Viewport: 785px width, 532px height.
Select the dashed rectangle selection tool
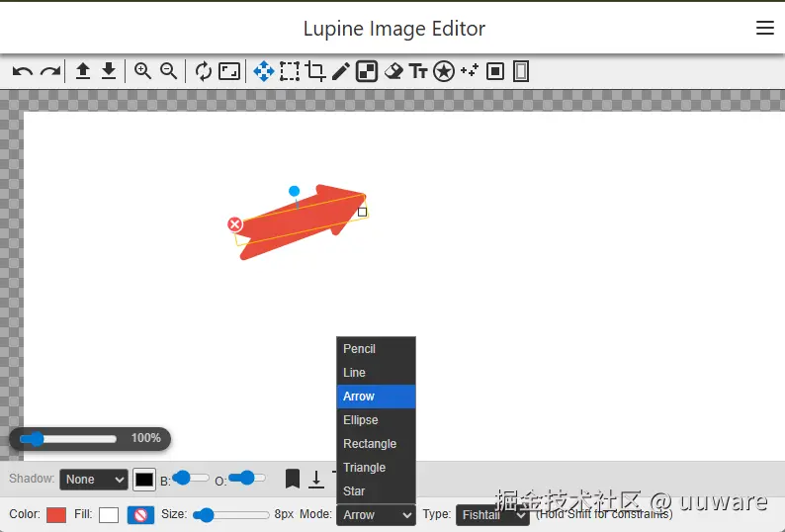coord(290,71)
